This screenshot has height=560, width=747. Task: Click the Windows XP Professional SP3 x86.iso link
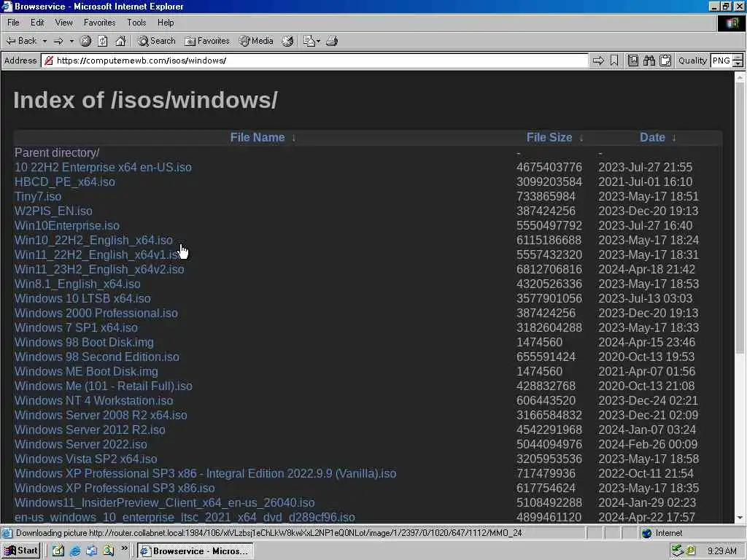tap(115, 488)
